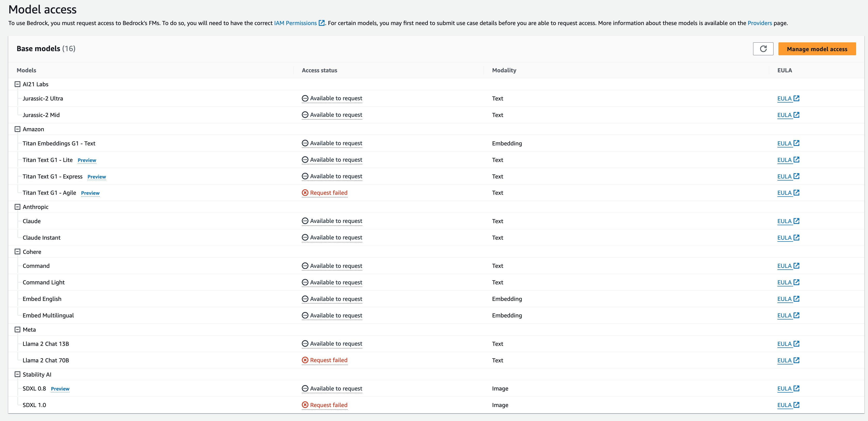Click Available to request status for Claude Instant
Viewport: 868px width, 421px height.
(332, 238)
